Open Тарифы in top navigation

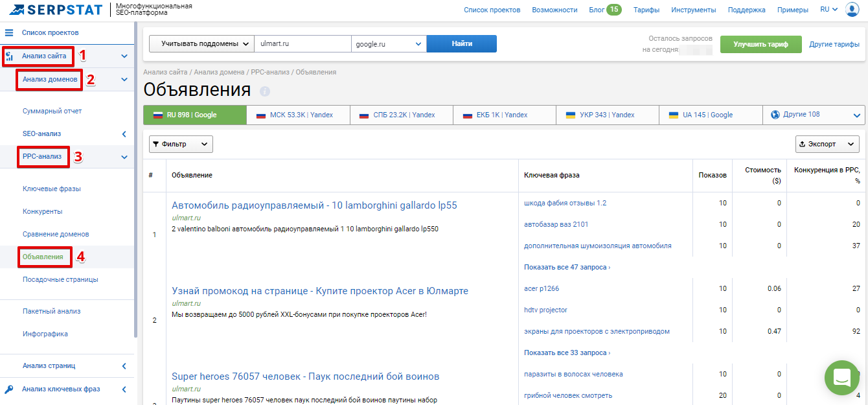click(646, 10)
